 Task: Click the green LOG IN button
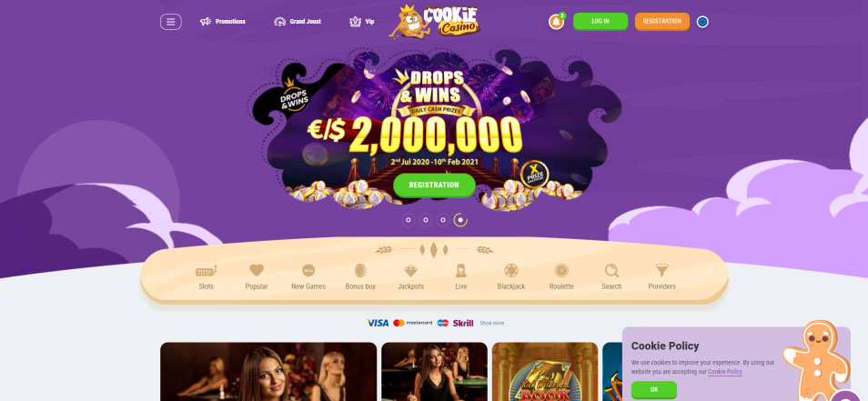(601, 22)
